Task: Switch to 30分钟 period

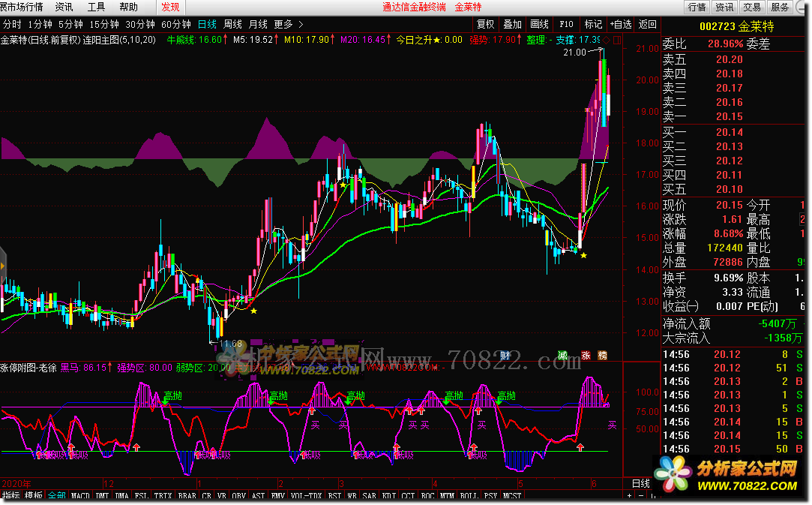Action: (140, 24)
